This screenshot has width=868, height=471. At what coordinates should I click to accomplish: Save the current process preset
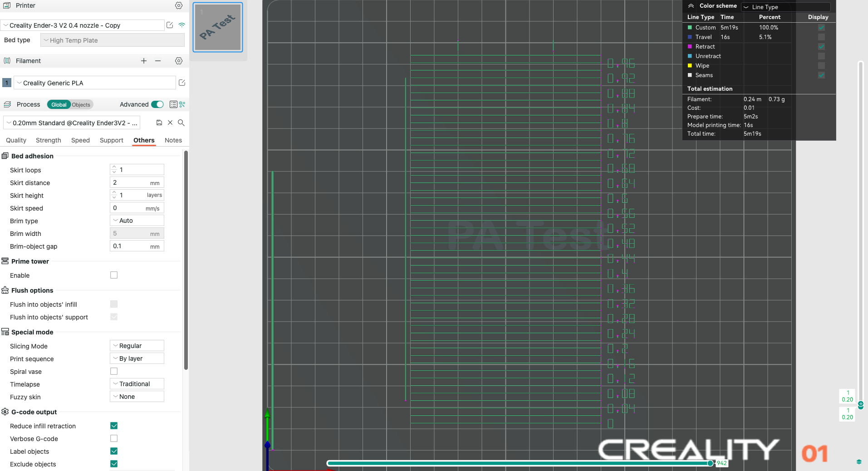pos(159,123)
